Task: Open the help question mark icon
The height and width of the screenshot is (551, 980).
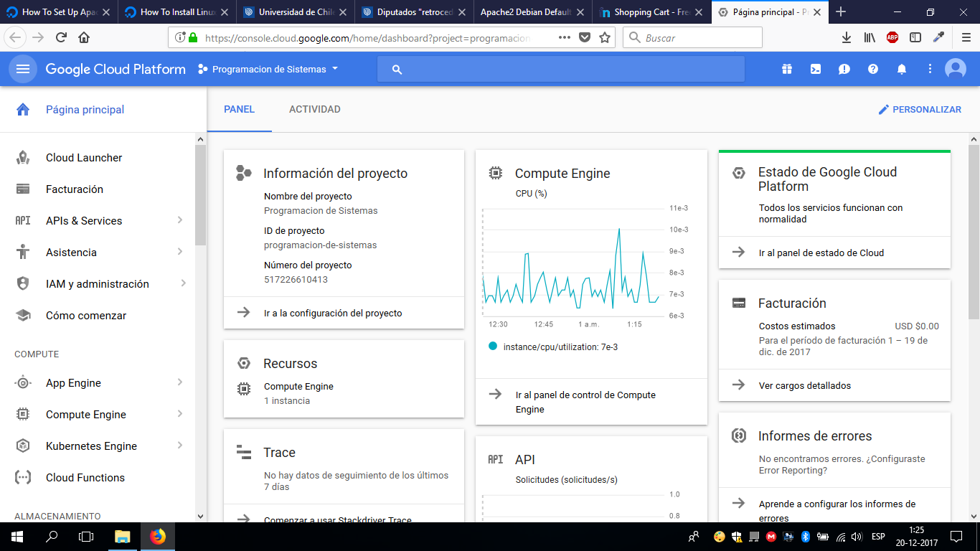Action: (873, 69)
